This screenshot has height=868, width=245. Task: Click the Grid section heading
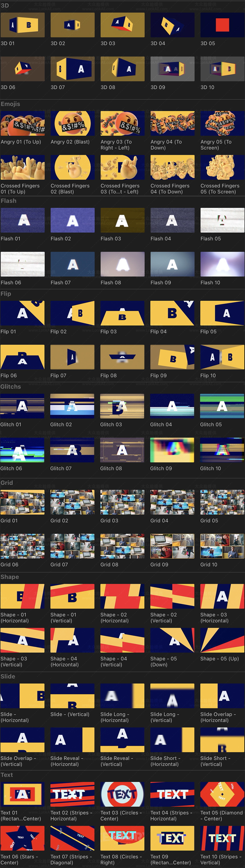pos(7,483)
